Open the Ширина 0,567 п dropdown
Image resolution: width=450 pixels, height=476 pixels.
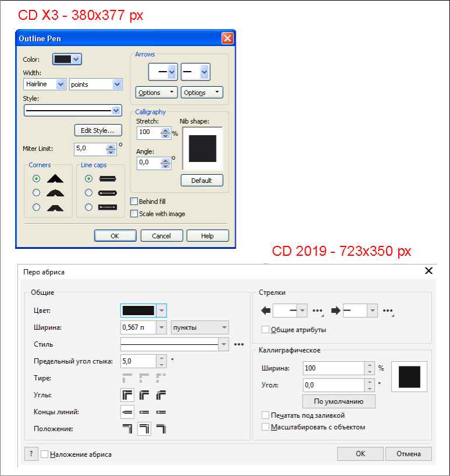click(x=161, y=327)
